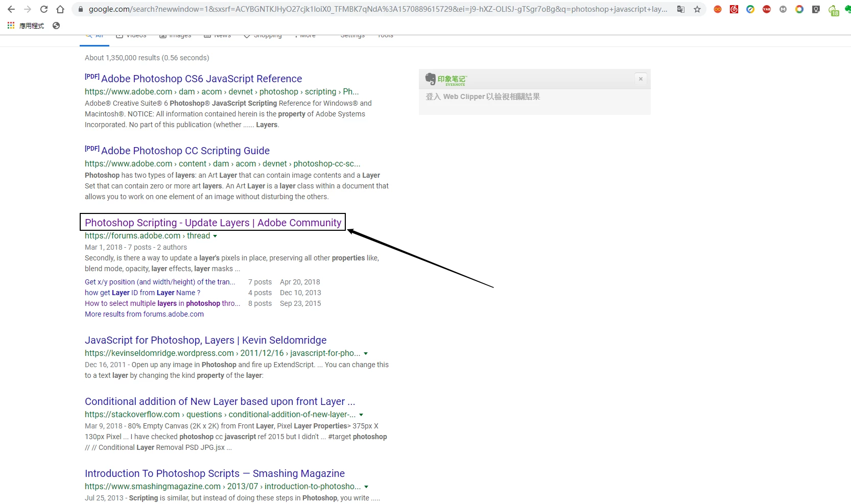This screenshot has width=851, height=504.
Task: Open the multicolor ring extension icon
Action: [799, 9]
